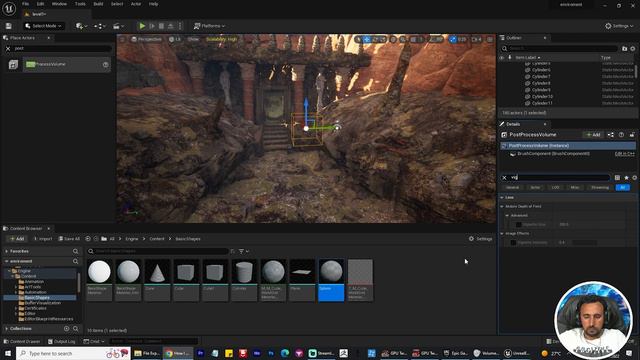
Task: Open the Tools menu
Action: pos(80,4)
